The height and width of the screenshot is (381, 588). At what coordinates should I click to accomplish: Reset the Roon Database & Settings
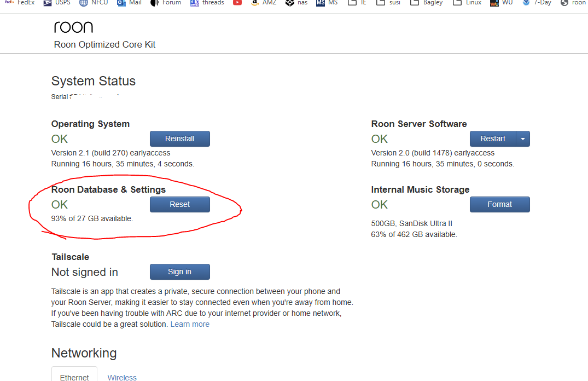(x=179, y=205)
